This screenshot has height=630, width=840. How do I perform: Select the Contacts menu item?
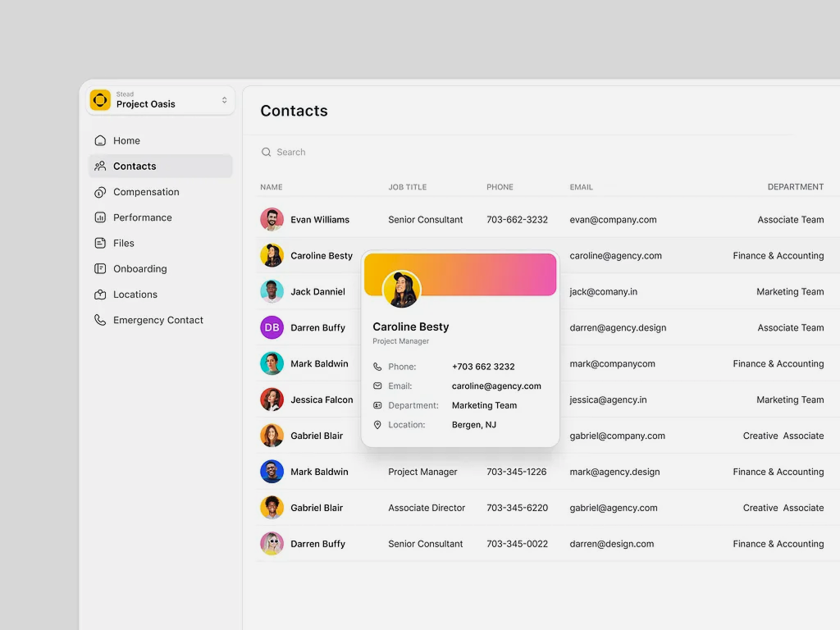point(135,166)
